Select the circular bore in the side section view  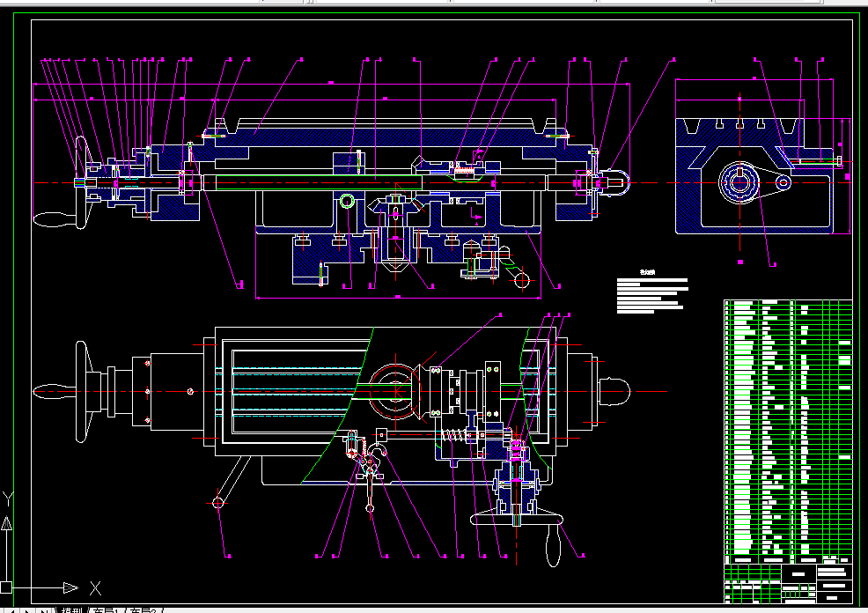(x=739, y=182)
